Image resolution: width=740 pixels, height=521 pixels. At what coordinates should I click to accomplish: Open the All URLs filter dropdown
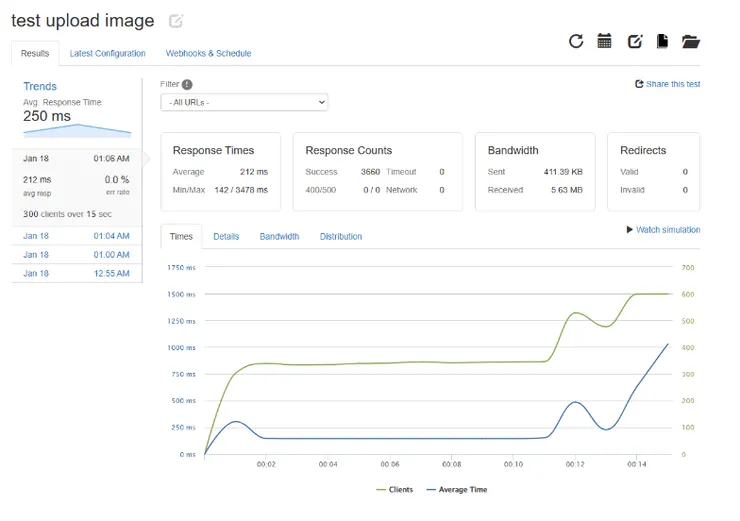[x=244, y=102]
